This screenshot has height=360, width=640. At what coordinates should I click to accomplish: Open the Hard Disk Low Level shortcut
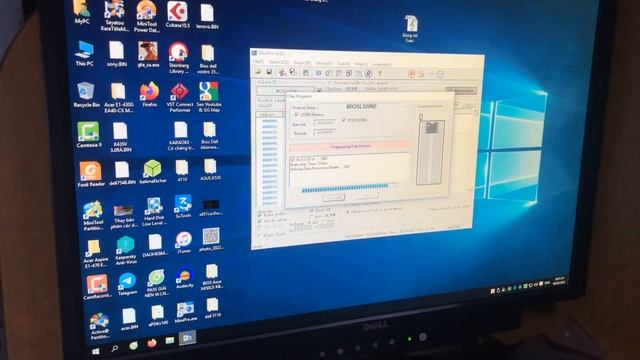point(154,211)
